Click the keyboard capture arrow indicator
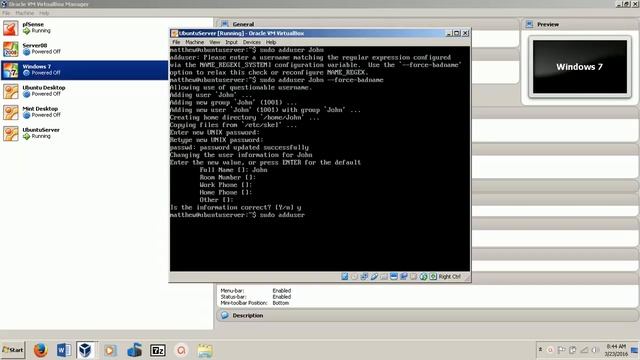 [x=433, y=277]
